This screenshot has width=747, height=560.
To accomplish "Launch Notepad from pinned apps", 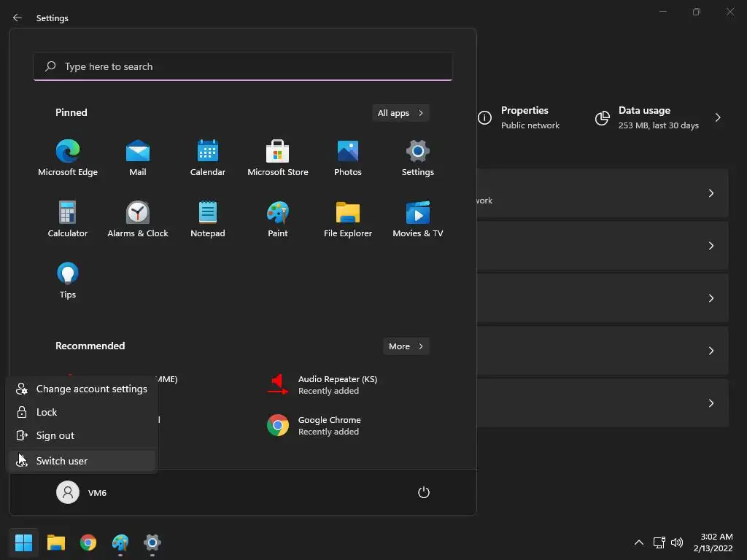I will (x=208, y=219).
